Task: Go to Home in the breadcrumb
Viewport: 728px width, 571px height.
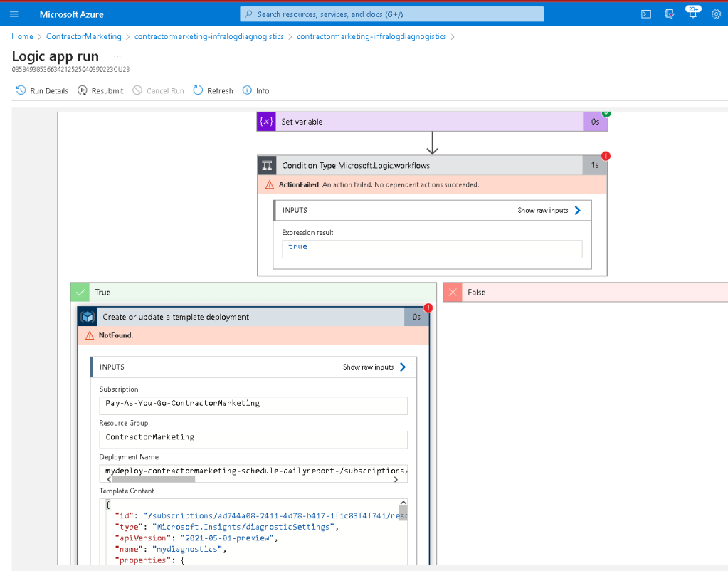Action: (x=22, y=36)
